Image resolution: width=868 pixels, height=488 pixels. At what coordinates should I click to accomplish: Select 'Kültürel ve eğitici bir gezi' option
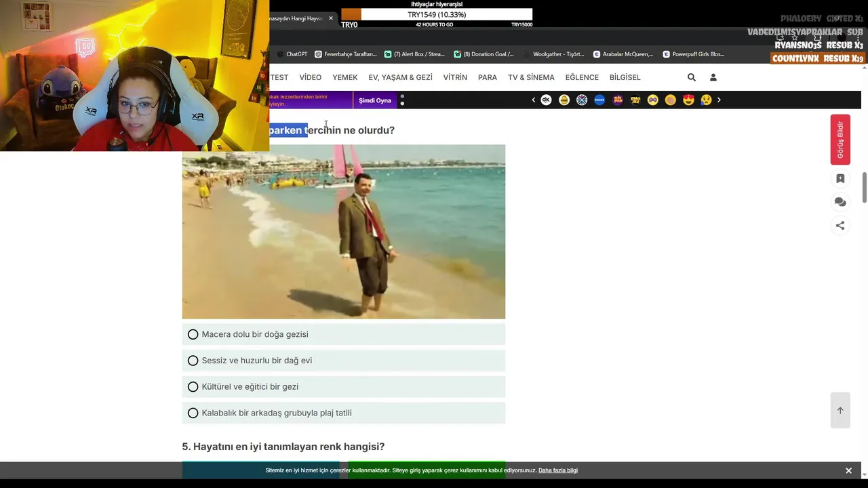(343, 386)
